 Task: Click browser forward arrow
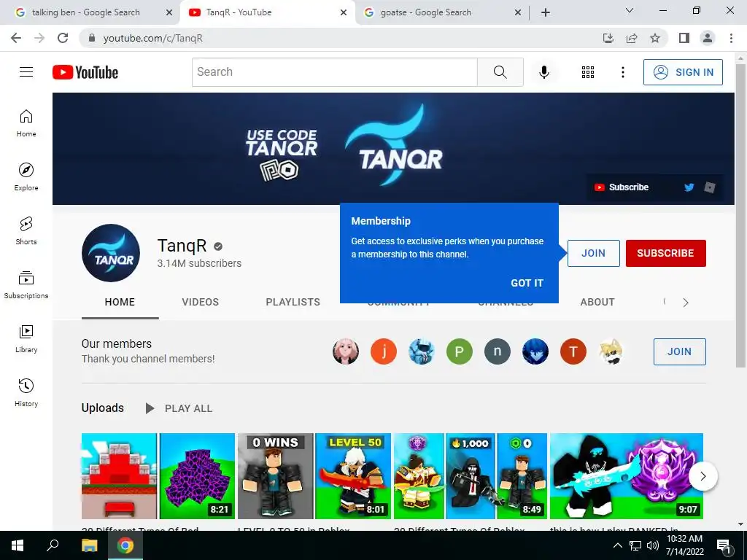click(39, 38)
